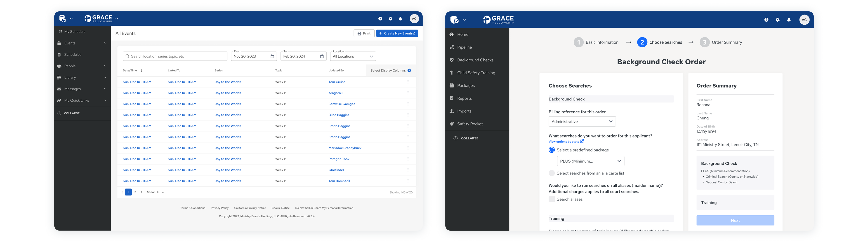Expand the People menu in sidebar

tap(105, 66)
